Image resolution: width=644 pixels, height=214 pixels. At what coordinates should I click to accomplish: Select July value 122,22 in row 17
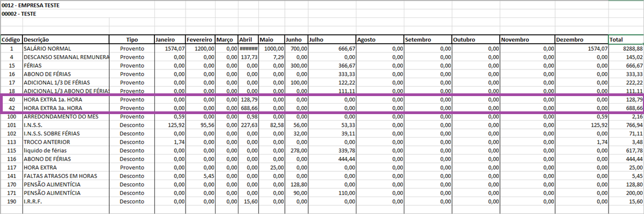coord(332,82)
